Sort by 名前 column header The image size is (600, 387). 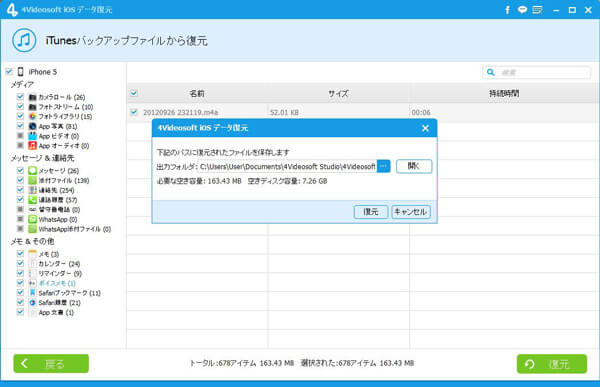click(197, 93)
